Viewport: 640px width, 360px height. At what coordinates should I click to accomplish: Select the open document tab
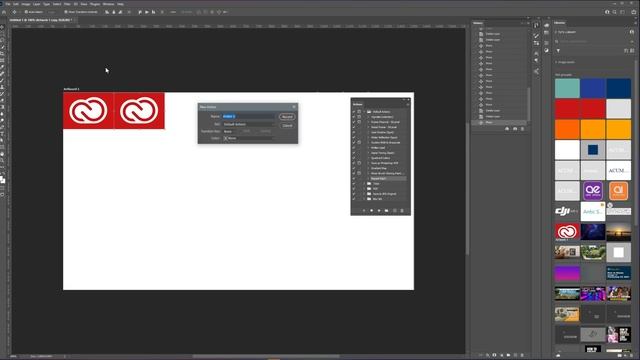[x=40, y=20]
